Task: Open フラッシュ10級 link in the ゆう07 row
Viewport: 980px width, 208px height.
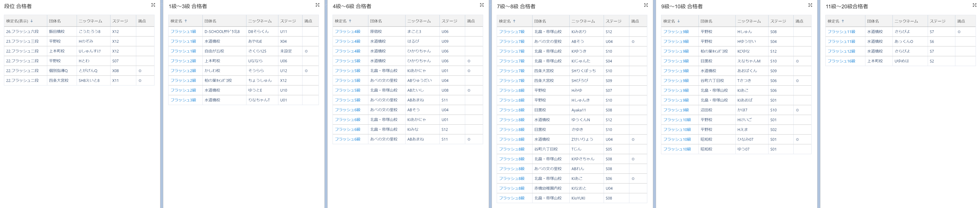Action: pos(677,149)
